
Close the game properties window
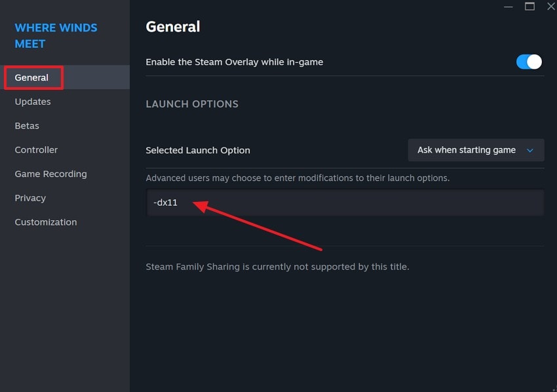[x=550, y=7]
